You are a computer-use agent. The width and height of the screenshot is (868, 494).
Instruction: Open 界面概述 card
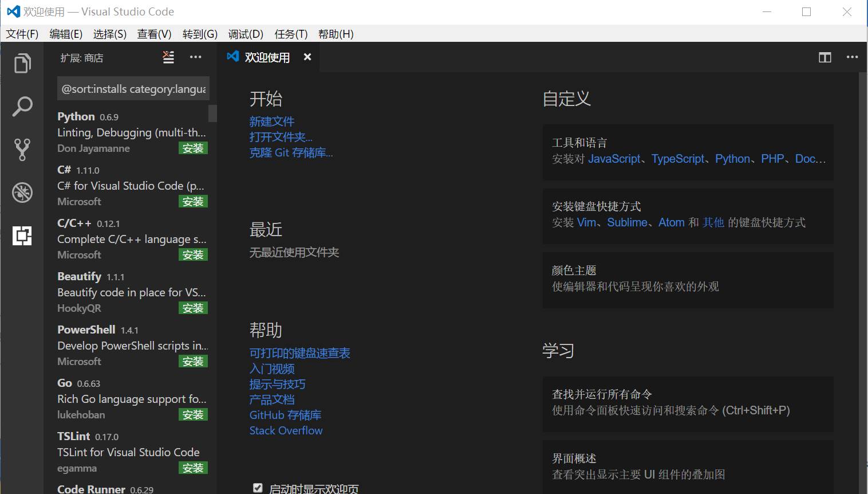(x=688, y=467)
